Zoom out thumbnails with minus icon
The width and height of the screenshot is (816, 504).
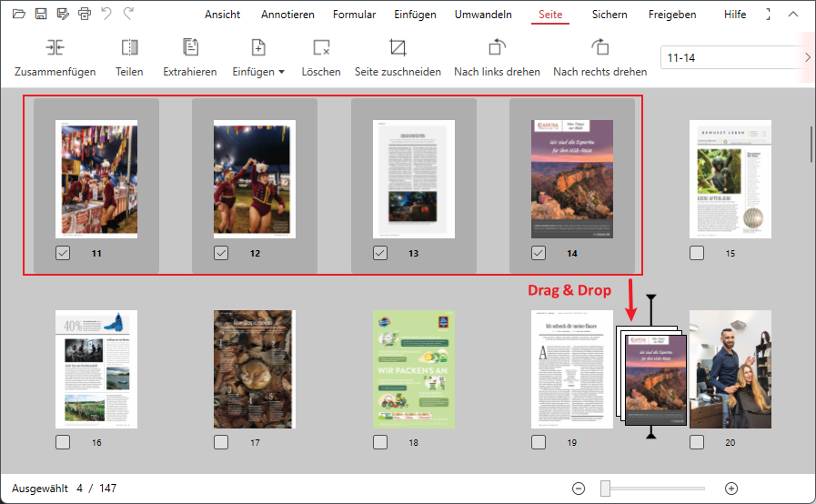[579, 489]
